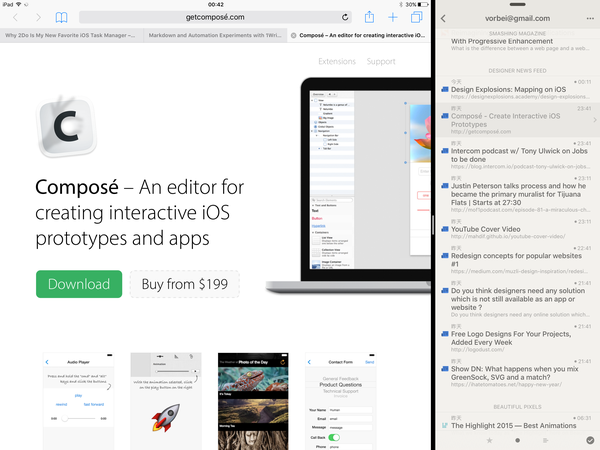
Task: Open the Audio Player prototype thumbnail
Action: [78, 401]
